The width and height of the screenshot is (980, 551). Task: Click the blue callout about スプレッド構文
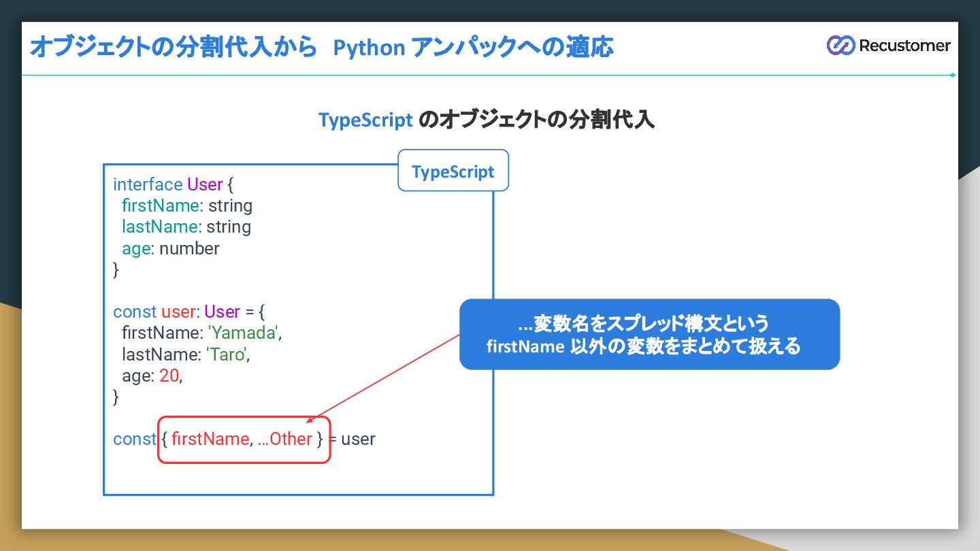649,334
